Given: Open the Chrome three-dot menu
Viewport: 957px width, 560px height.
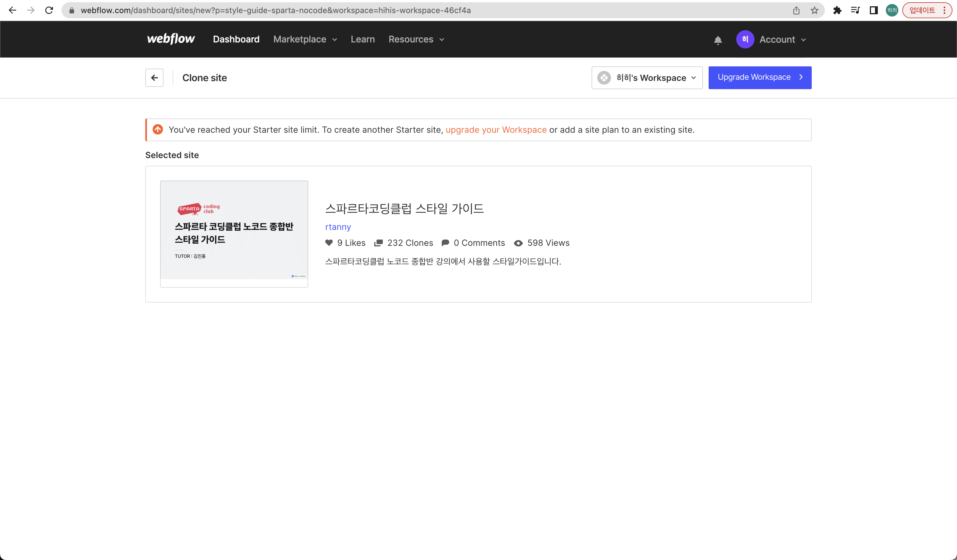Looking at the screenshot, I should (944, 10).
